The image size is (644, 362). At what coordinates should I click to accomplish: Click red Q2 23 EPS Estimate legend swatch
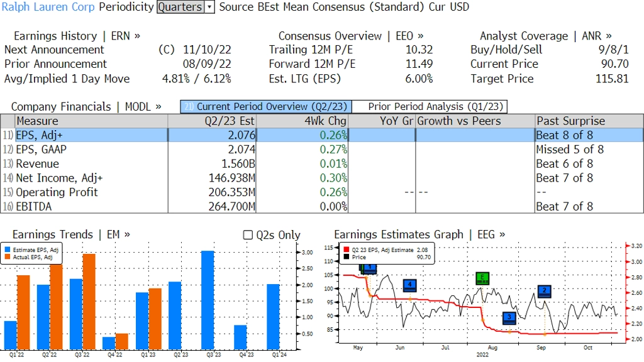pos(347,250)
